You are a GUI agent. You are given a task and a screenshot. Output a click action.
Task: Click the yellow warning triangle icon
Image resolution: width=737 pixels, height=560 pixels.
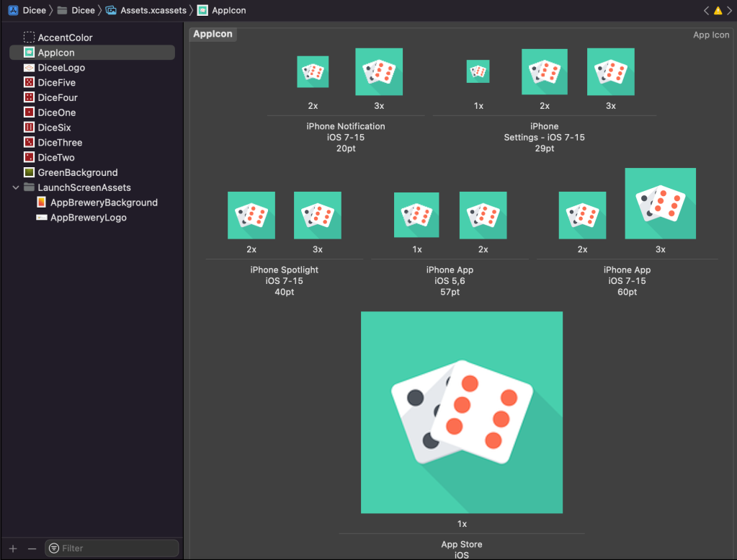coord(718,11)
